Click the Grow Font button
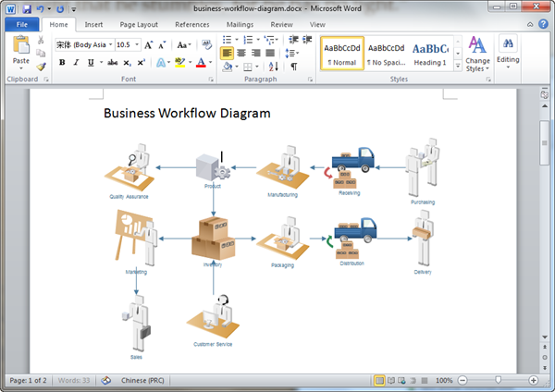Image resolution: width=555 pixels, height=392 pixels. tap(149, 44)
